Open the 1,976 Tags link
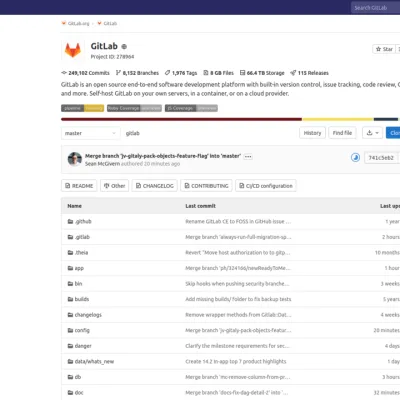This screenshot has width=400, height=400. coord(181,73)
